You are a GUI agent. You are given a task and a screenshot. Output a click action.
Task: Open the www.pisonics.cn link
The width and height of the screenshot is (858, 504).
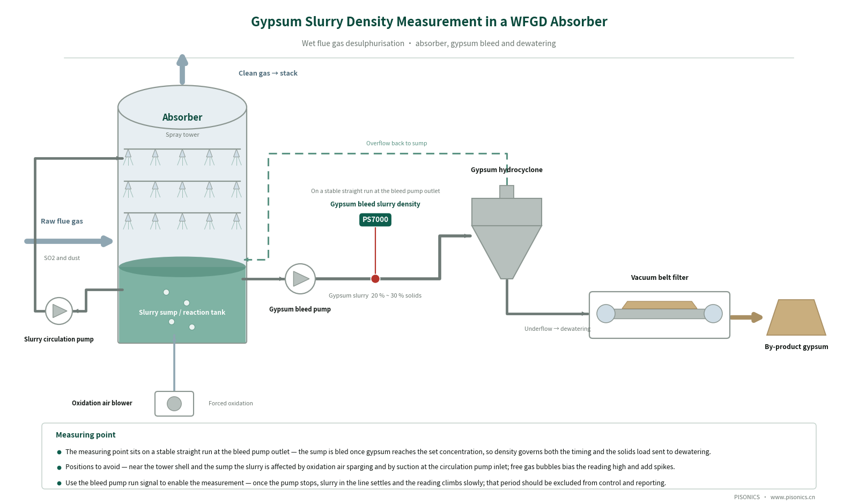click(x=793, y=497)
